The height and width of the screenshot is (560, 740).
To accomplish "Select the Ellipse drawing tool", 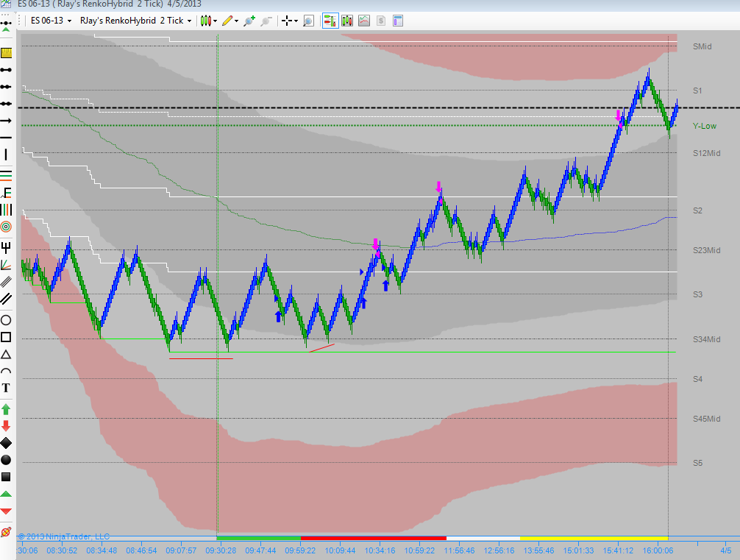I will (6, 320).
